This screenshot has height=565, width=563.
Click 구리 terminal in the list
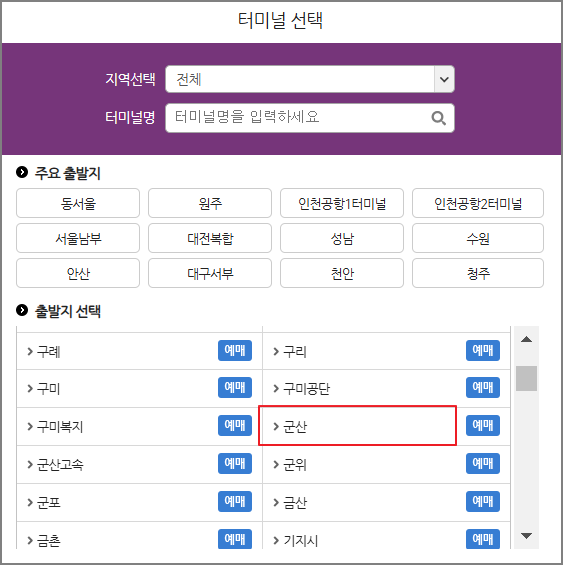[x=294, y=351]
